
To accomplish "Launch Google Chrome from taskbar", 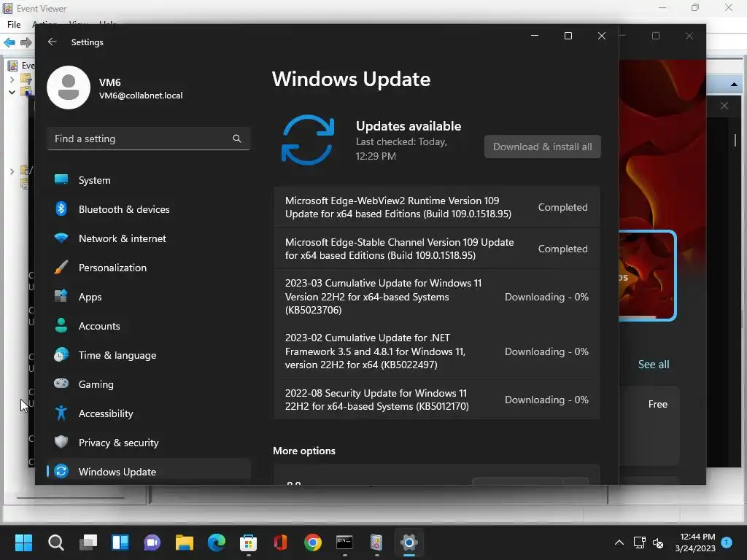I will [x=313, y=542].
